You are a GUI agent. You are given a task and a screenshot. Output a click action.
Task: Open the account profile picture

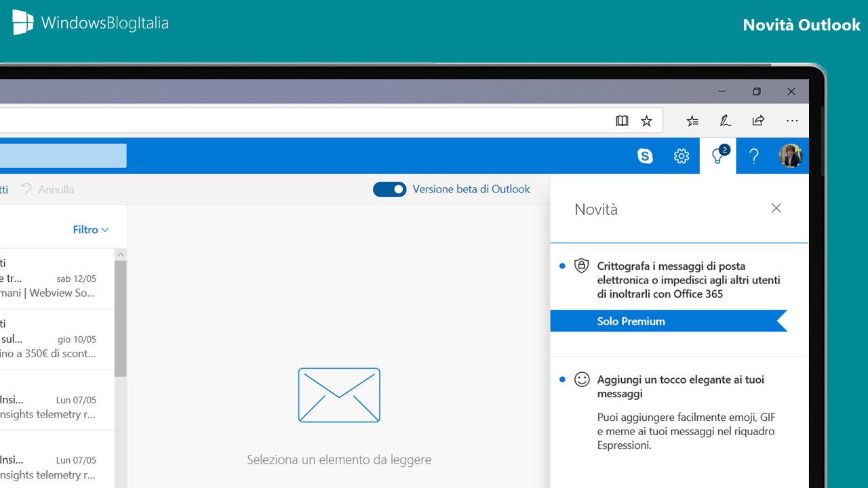(791, 156)
